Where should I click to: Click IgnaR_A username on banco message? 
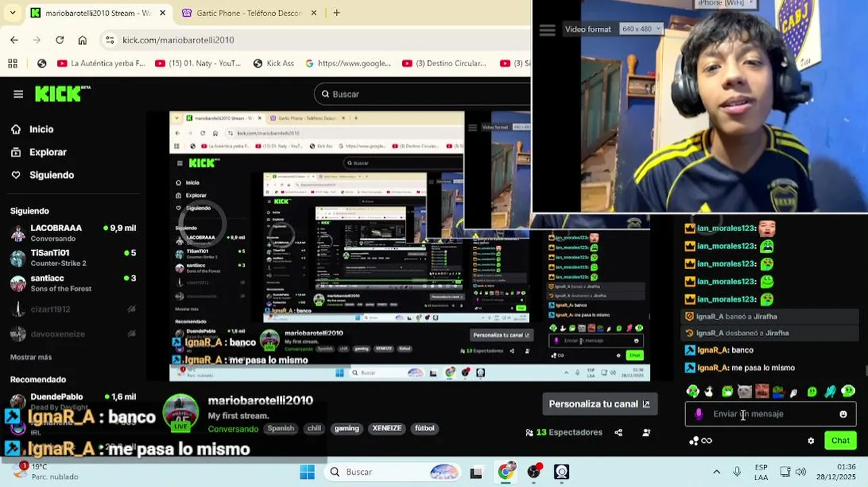713,350
